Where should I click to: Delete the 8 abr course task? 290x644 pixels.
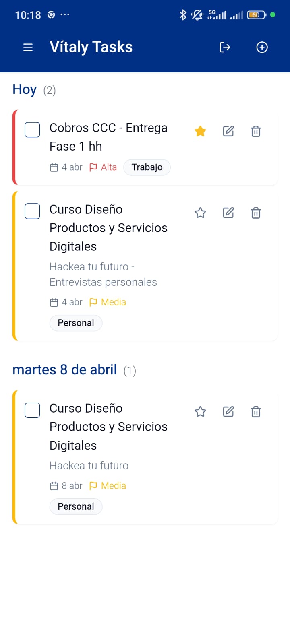tap(256, 411)
